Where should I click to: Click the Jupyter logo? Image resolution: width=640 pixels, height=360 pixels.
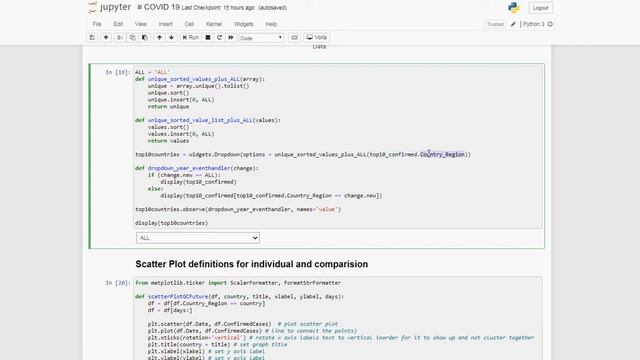[109, 7]
